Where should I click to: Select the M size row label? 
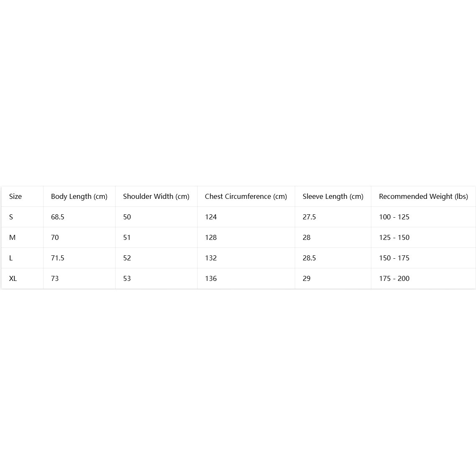pyautogui.click(x=13, y=237)
